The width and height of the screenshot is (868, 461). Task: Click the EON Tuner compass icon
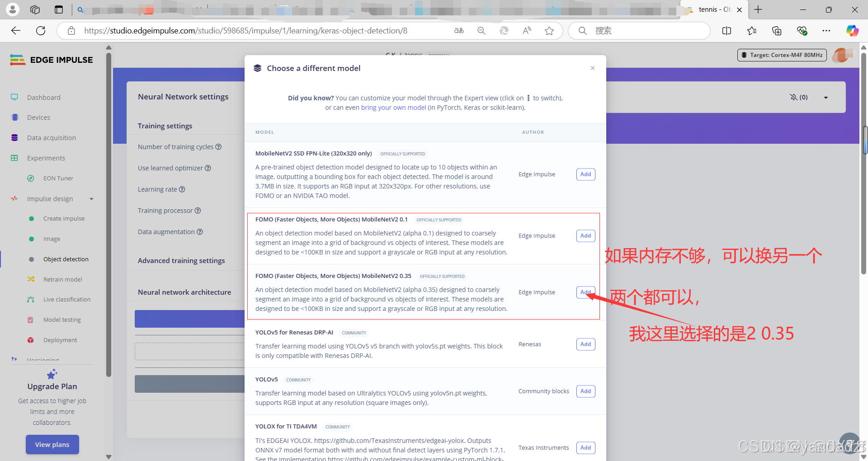coord(31,179)
